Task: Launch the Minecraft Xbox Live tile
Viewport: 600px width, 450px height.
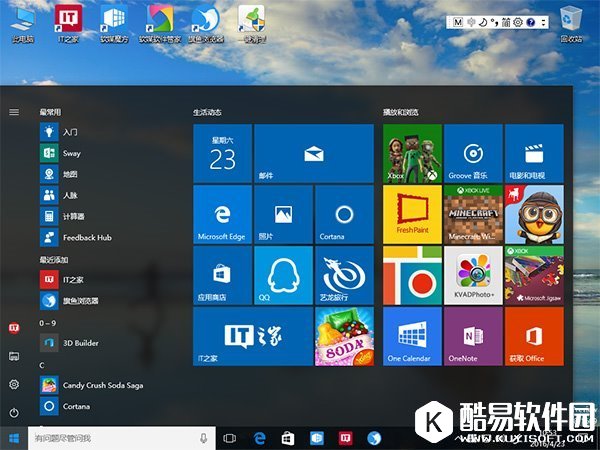Action: 473,214
